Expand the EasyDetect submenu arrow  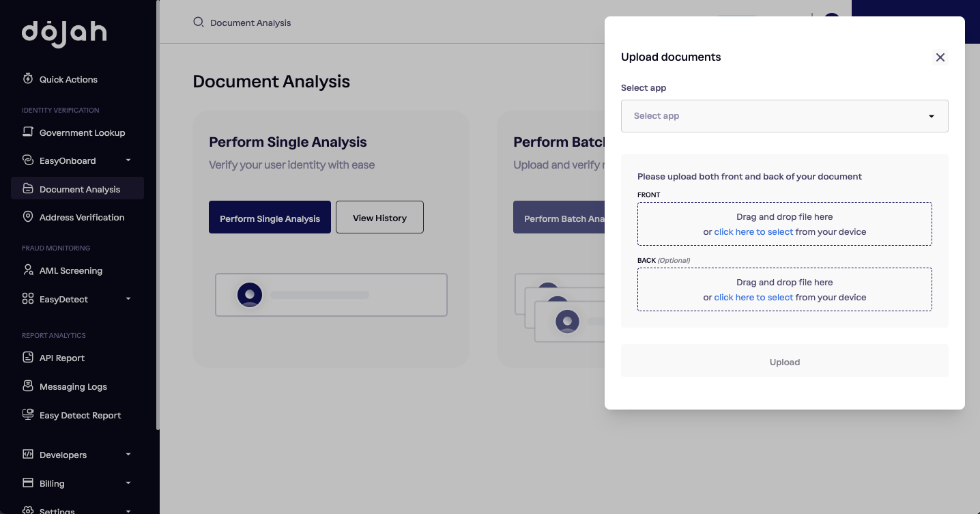click(x=128, y=298)
